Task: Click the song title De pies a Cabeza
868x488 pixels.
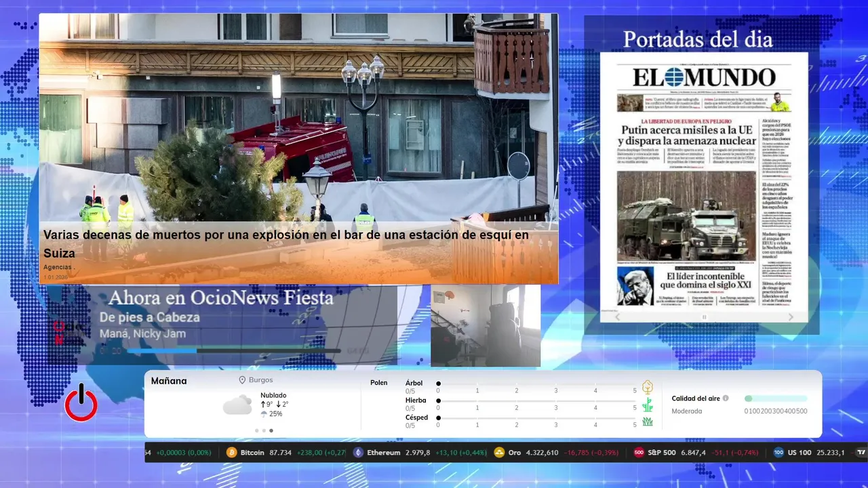Action: click(x=150, y=317)
